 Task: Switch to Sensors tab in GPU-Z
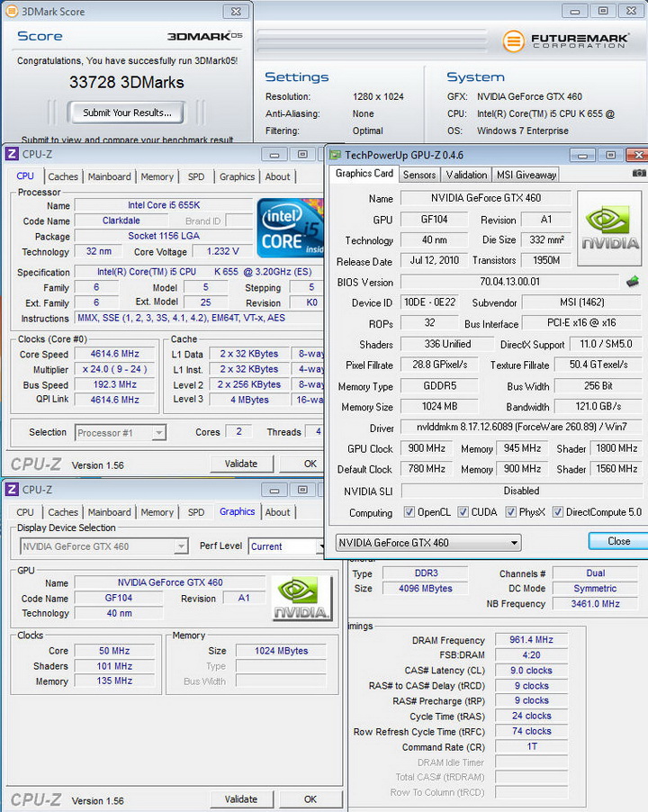(x=419, y=175)
